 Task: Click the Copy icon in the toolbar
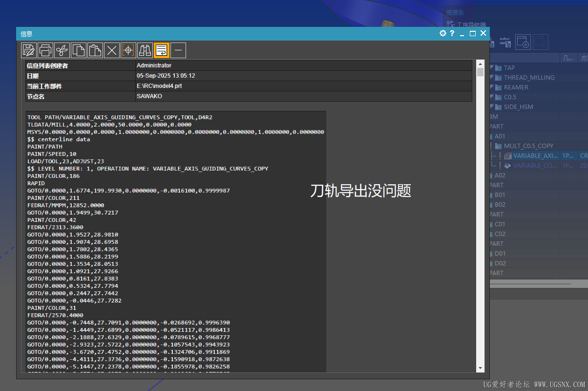[x=79, y=50]
